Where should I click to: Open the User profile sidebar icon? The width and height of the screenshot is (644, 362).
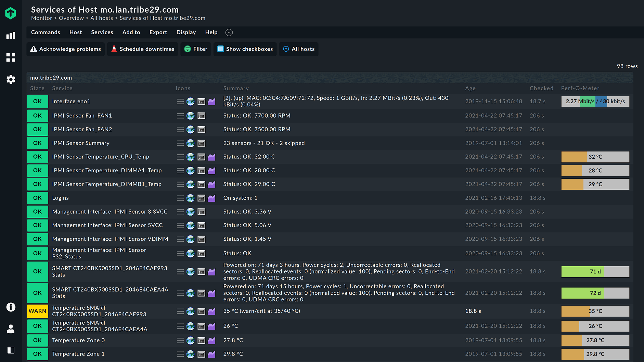click(x=11, y=329)
